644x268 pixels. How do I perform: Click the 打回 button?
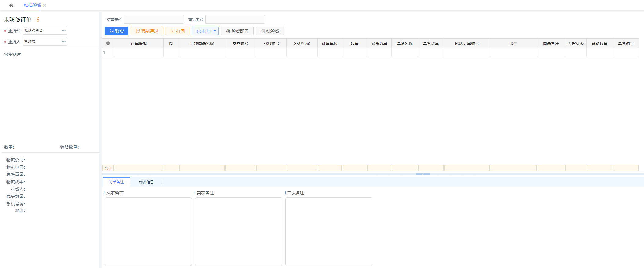pos(178,31)
